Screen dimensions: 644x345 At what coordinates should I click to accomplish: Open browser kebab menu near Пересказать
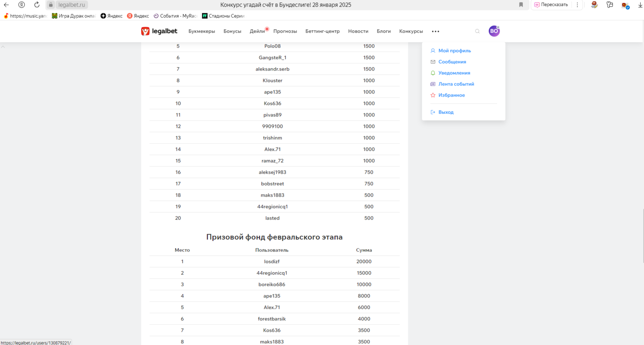[x=577, y=5]
